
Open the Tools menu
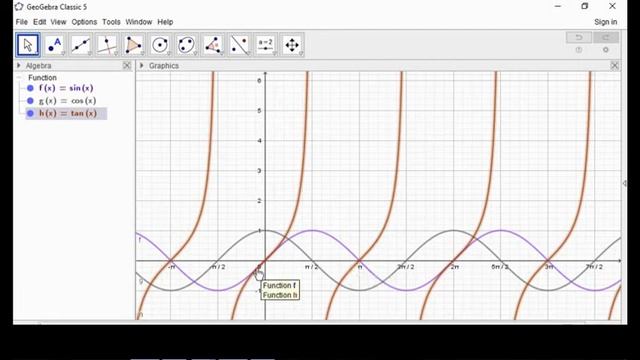pos(111,22)
